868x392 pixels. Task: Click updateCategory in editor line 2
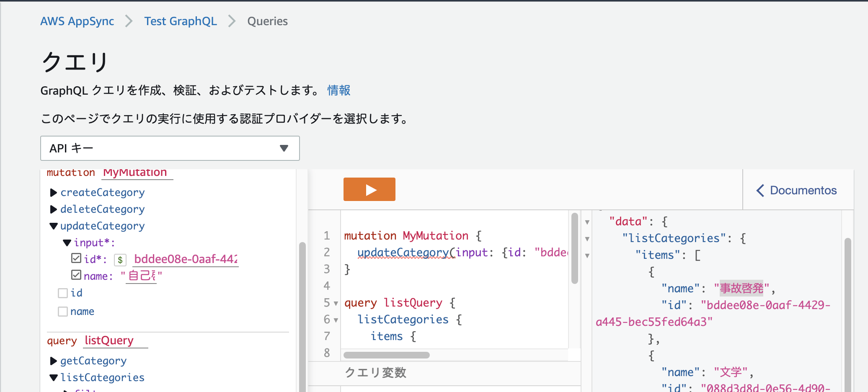pyautogui.click(x=403, y=253)
